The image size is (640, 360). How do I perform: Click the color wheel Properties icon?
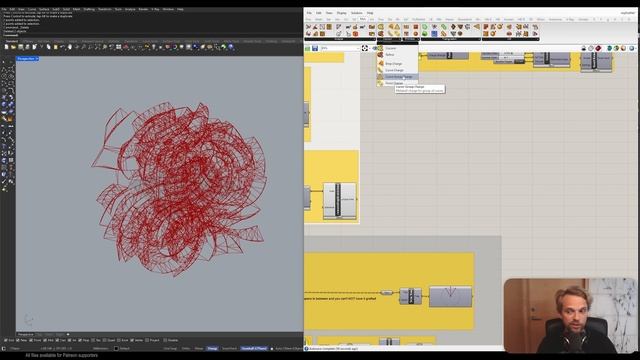click(175, 47)
